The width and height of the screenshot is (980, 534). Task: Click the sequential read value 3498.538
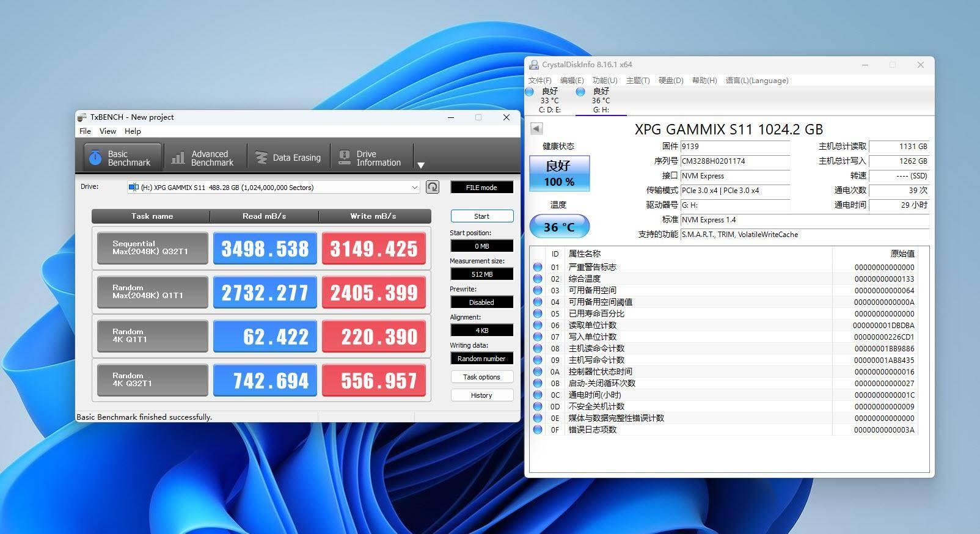coord(265,248)
